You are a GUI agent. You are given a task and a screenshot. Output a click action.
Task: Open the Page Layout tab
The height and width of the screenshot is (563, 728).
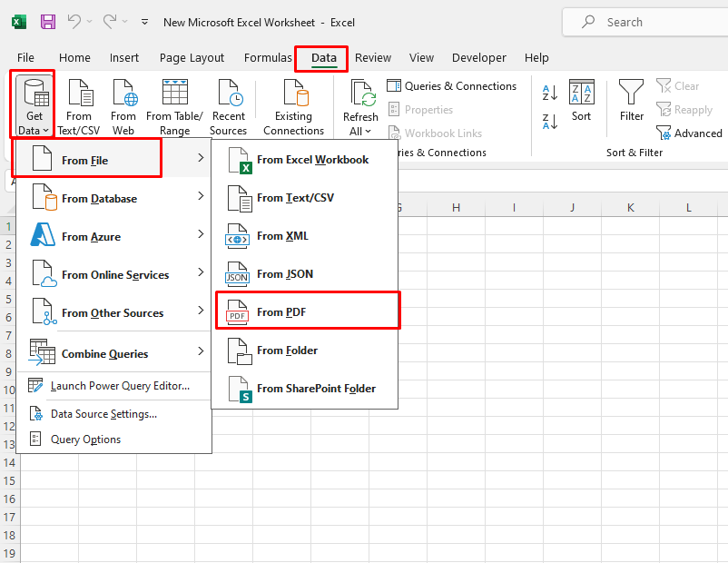click(192, 57)
